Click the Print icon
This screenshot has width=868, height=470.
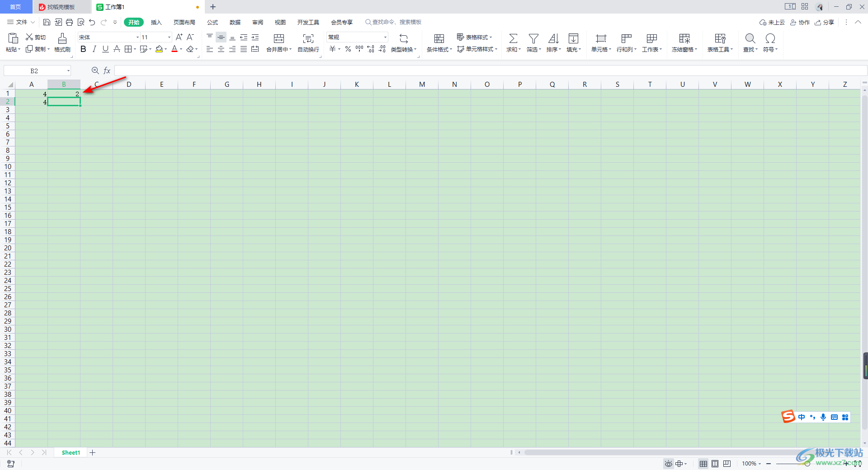(69, 22)
